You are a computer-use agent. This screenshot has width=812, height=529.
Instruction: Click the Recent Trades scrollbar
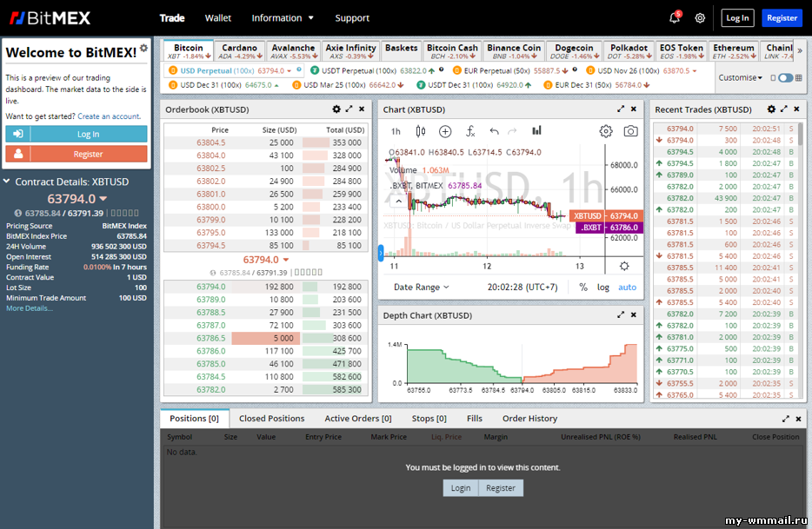point(801,134)
